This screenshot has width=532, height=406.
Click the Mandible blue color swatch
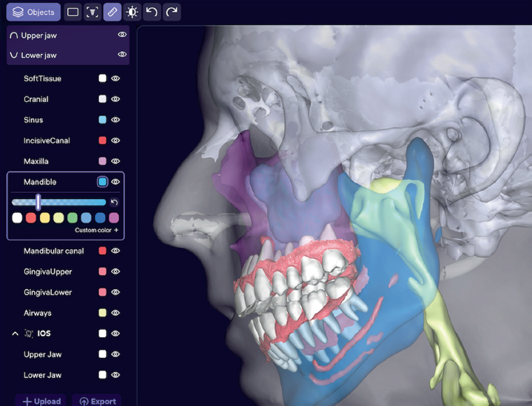click(x=102, y=182)
